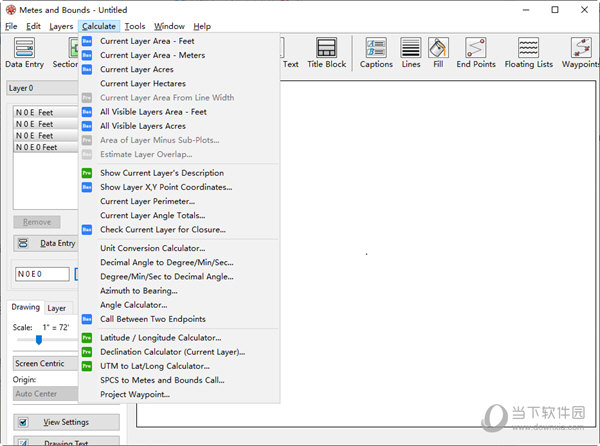Toggle End Points tool
Viewport: 600px width, 446px height.
coord(476,53)
